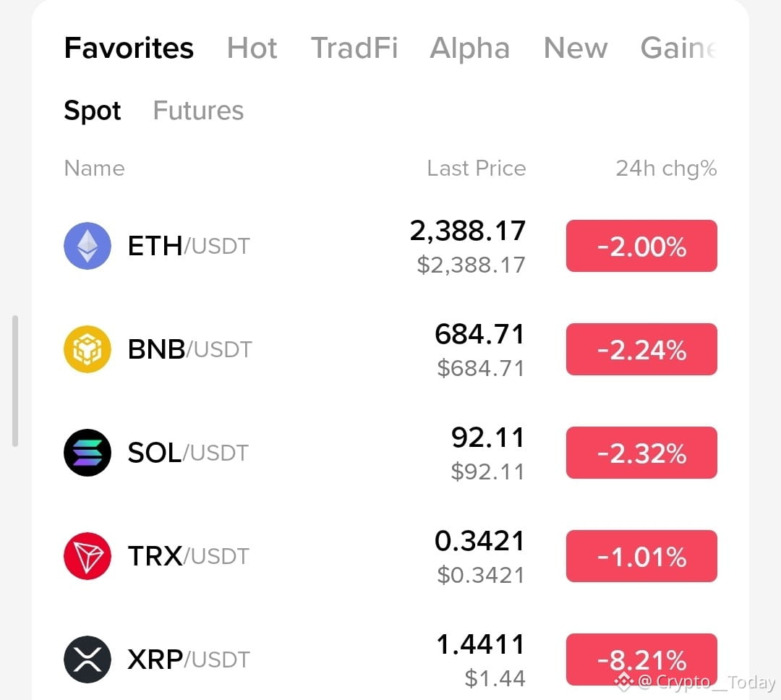Sort by Last Price column

(x=476, y=168)
